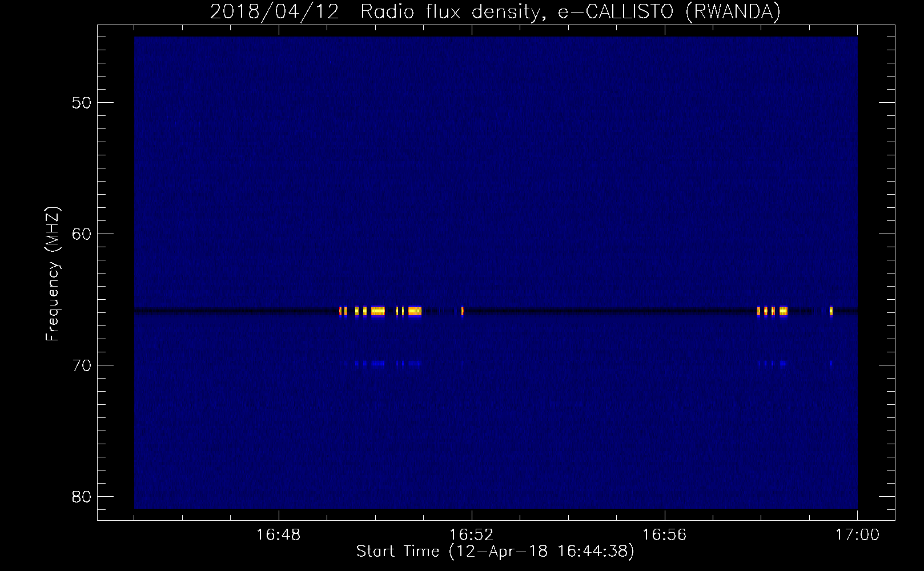Click the 17:00 time tick label
The height and width of the screenshot is (571, 924).
click(x=857, y=535)
